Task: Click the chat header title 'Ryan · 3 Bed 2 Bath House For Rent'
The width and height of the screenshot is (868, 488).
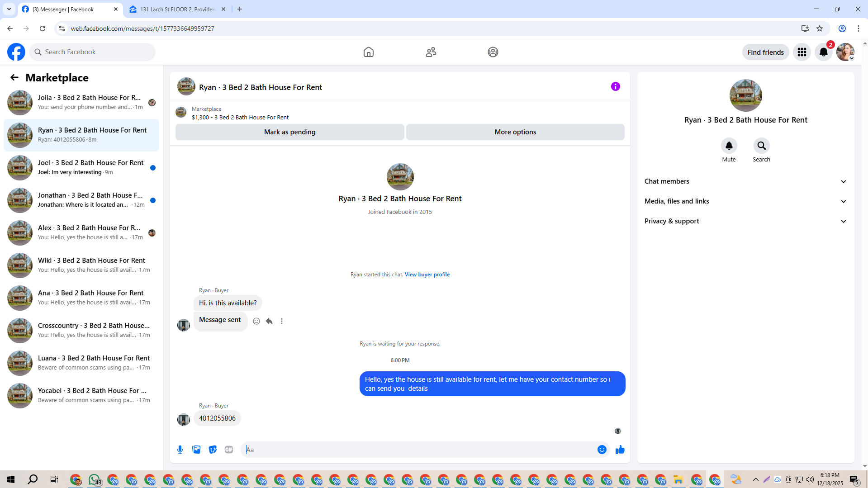Action: (261, 87)
